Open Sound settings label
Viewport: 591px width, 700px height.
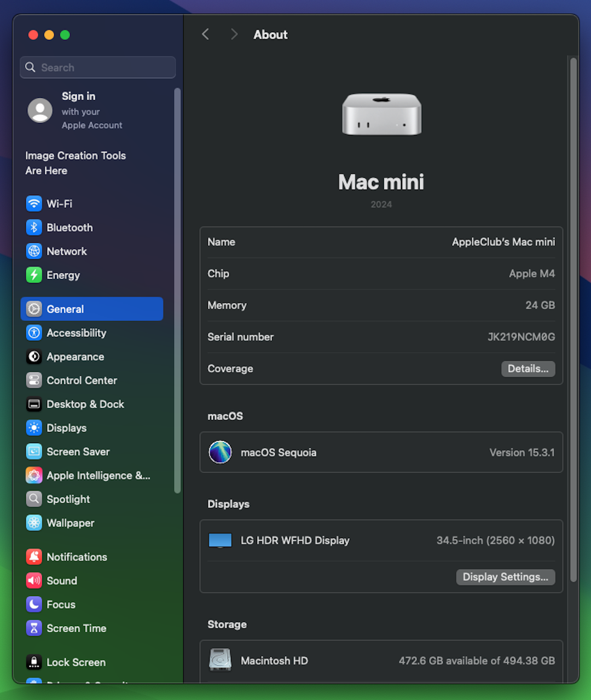tap(62, 581)
